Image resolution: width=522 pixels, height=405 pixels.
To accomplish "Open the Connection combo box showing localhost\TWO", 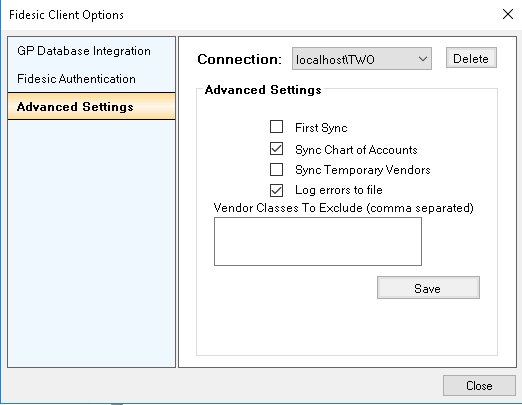I will 362,59.
